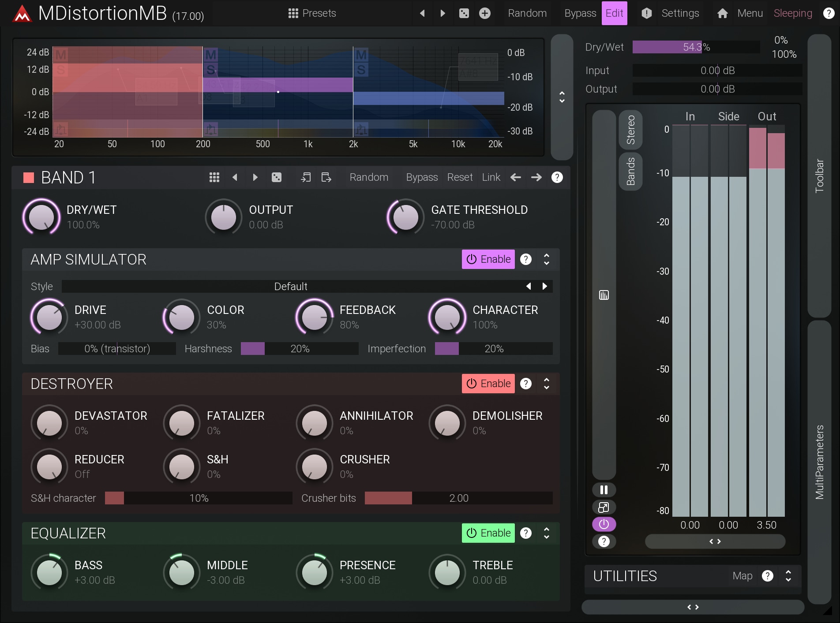This screenshot has width=840, height=623.
Task: Click the Band 1 paste preset icon
Action: click(x=326, y=177)
